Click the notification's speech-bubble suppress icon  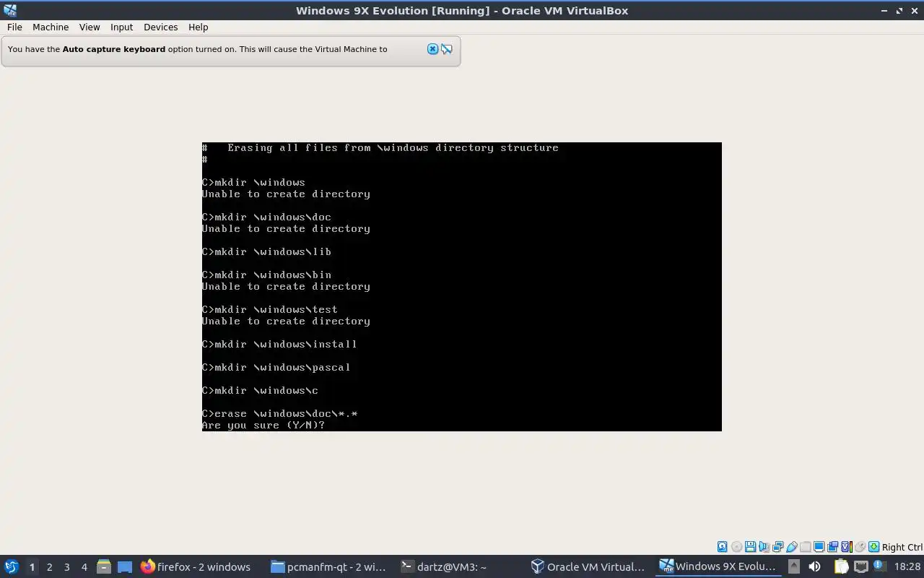447,49
